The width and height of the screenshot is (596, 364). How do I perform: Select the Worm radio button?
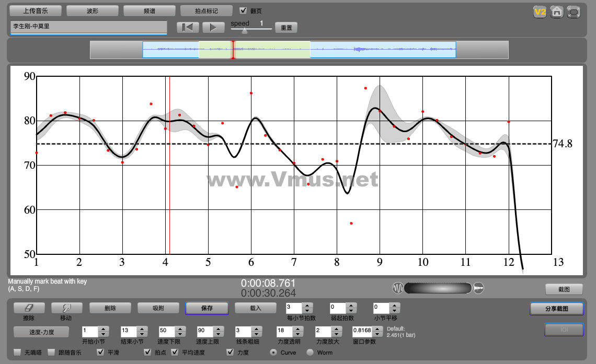pyautogui.click(x=310, y=353)
